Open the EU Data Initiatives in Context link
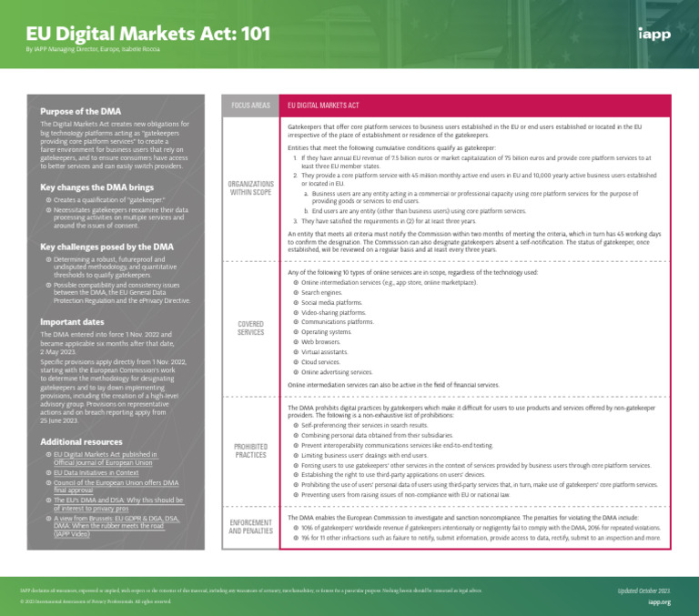This screenshot has width=699, height=616. click(x=96, y=472)
